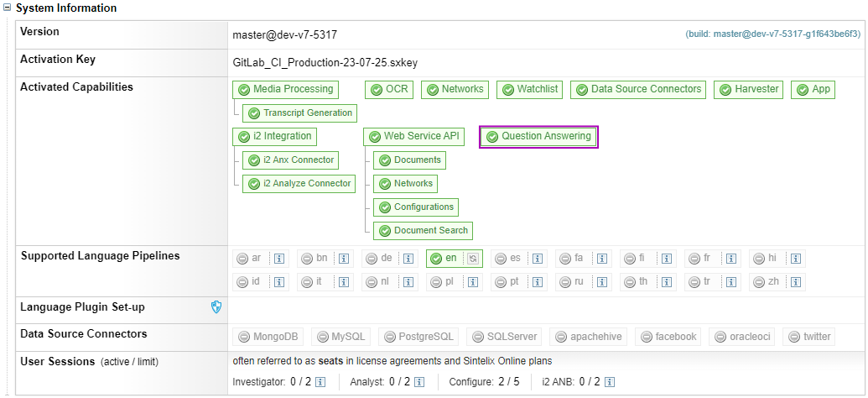
Task: Select the Transcript Generation sub-capability
Action: coord(299,113)
